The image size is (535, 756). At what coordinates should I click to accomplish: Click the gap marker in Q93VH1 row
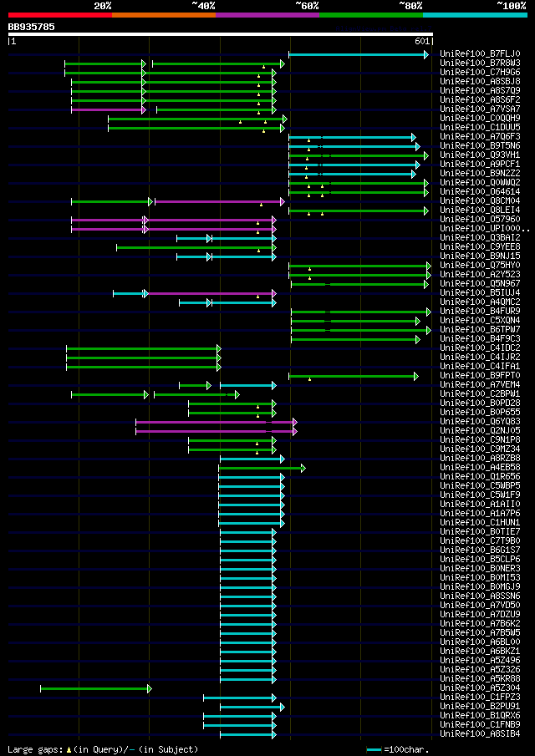tap(307, 159)
